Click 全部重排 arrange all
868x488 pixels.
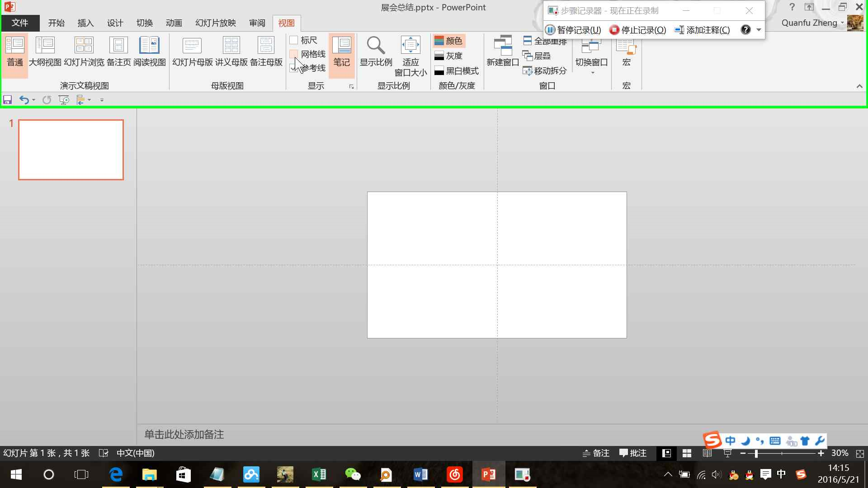coord(544,42)
